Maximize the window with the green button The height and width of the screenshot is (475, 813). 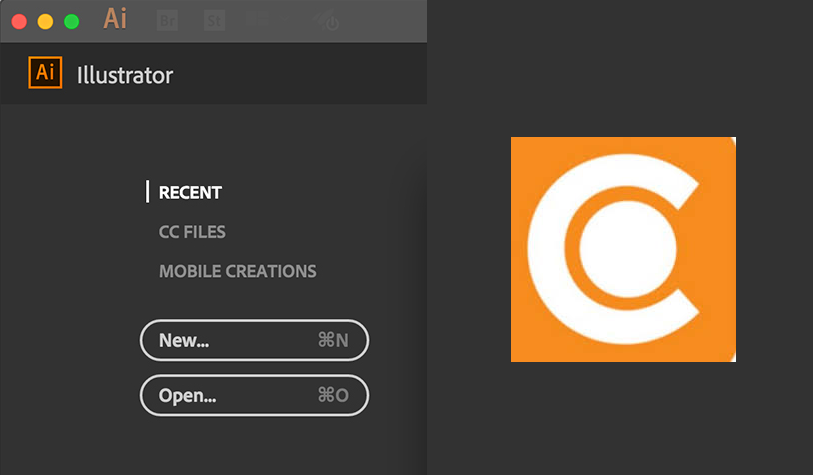pyautogui.click(x=72, y=22)
